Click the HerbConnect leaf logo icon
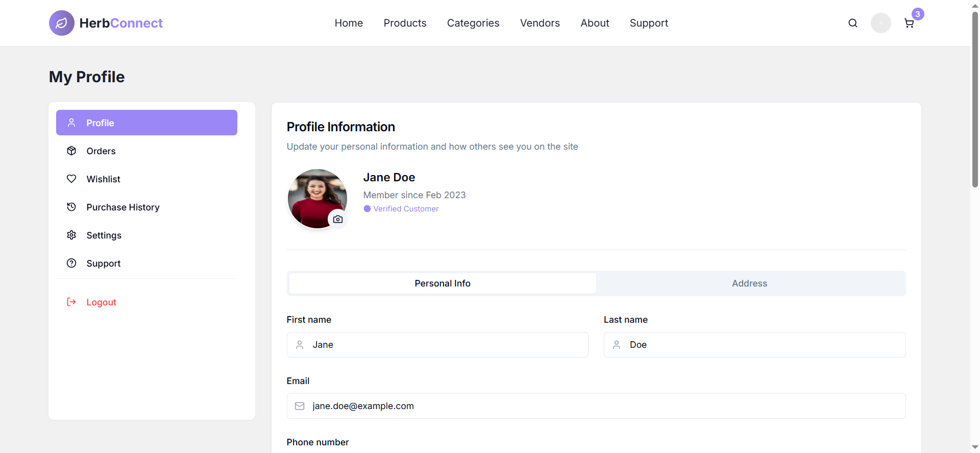 (61, 23)
